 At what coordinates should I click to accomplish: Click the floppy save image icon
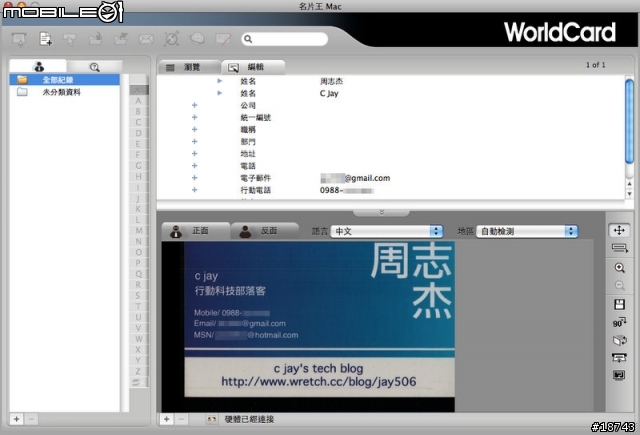pos(619,304)
